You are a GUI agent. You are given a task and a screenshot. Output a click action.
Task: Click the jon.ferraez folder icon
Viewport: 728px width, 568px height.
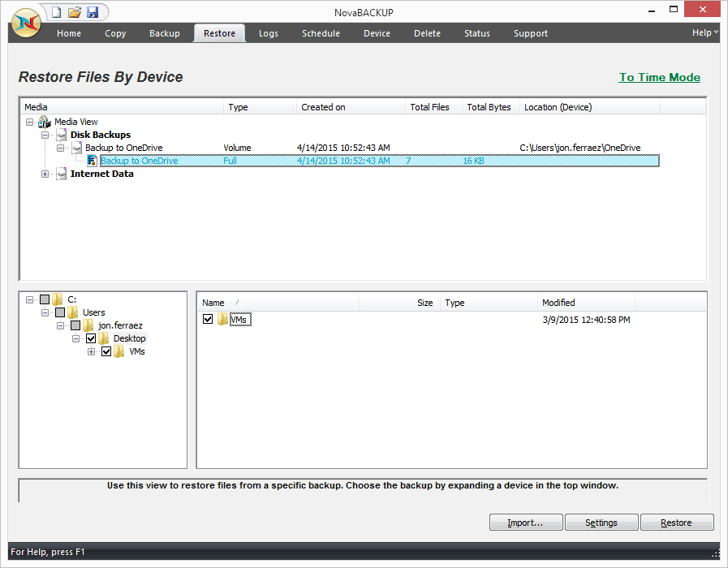click(x=88, y=325)
